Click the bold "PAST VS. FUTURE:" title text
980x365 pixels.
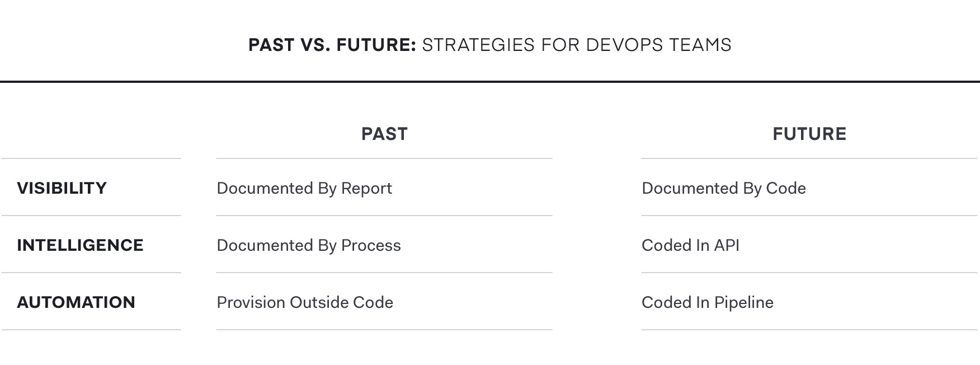click(332, 45)
